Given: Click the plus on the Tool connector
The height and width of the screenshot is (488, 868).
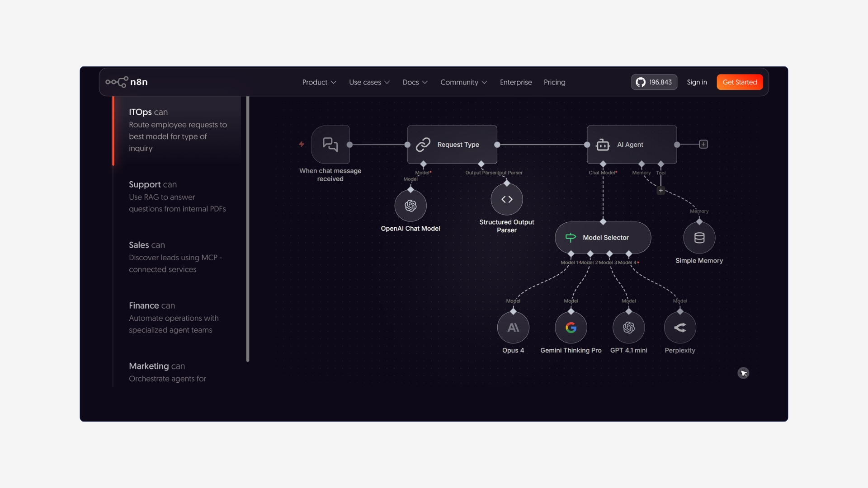Looking at the screenshot, I should 661,191.
